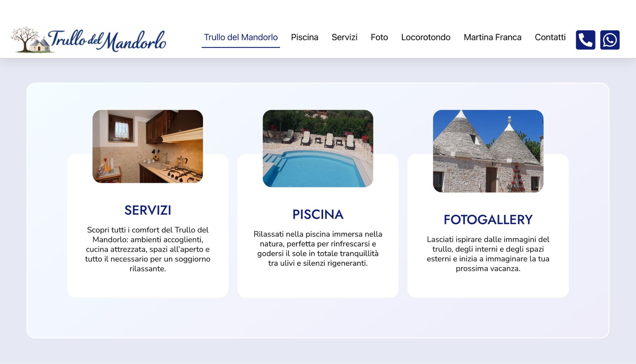Go to the Piscina menu item

tap(304, 37)
